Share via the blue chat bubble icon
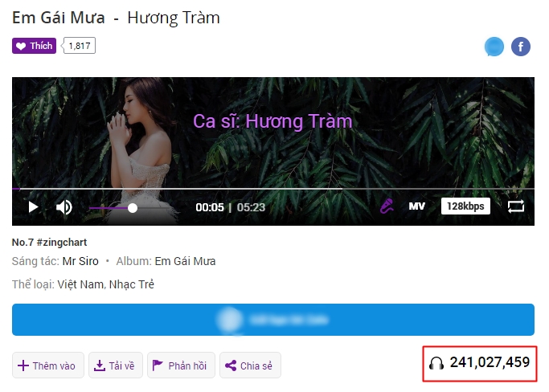Image resolution: width=549 pixels, height=392 pixels. 494,47
